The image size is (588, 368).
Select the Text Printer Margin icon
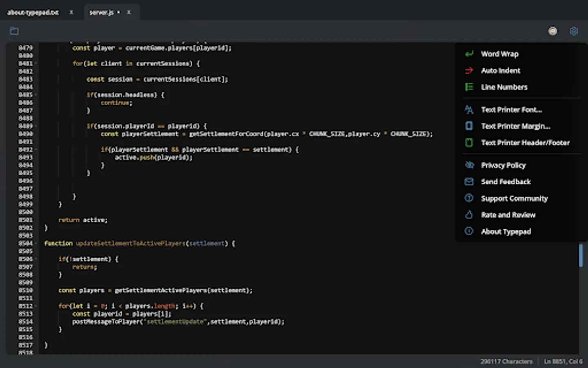[x=468, y=126]
